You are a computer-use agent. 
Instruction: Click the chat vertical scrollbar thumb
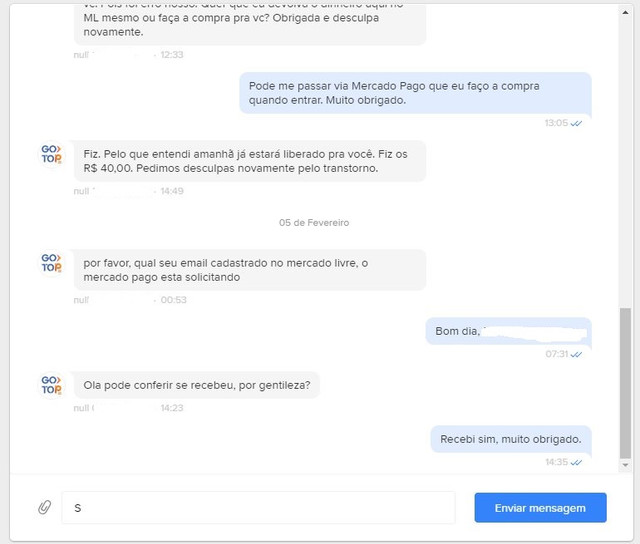[x=625, y=383]
